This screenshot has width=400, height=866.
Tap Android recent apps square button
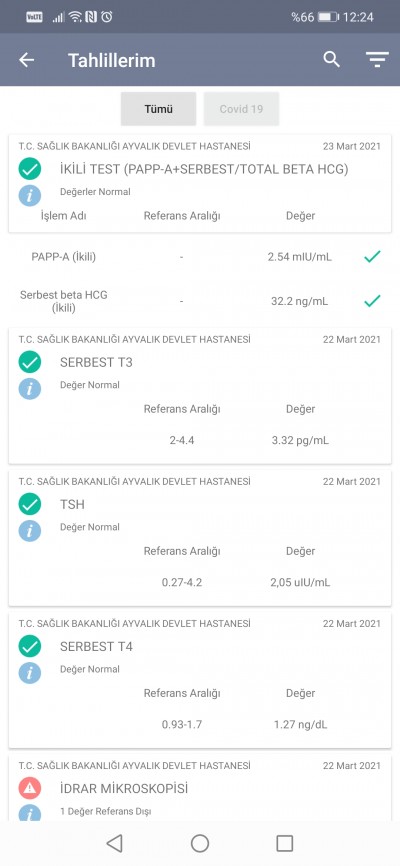[285, 843]
